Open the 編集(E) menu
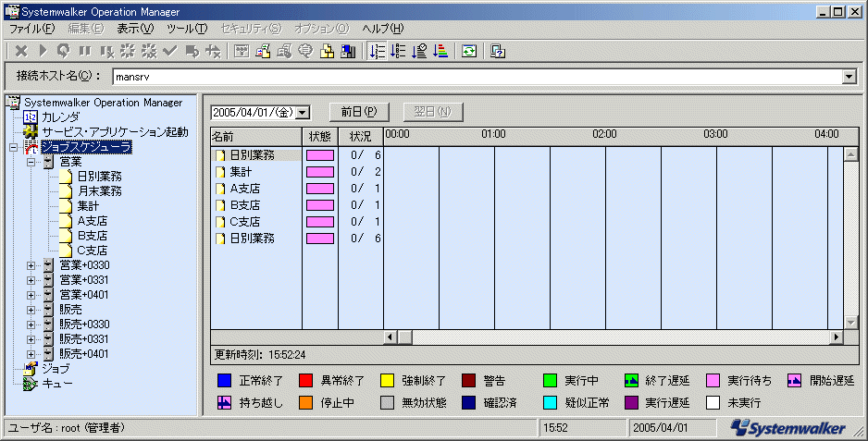 click(x=86, y=29)
